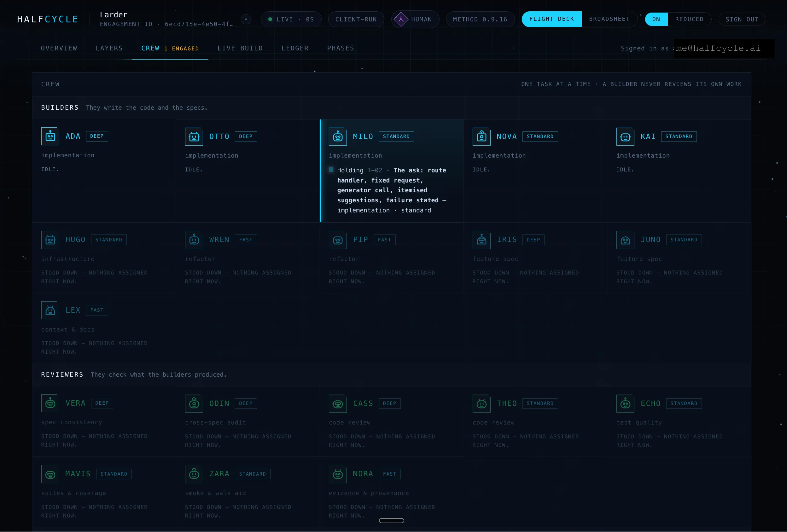Click the HALFCYCLE logo
Screen dimensions: 787x532
pyautogui.click(x=48, y=19)
